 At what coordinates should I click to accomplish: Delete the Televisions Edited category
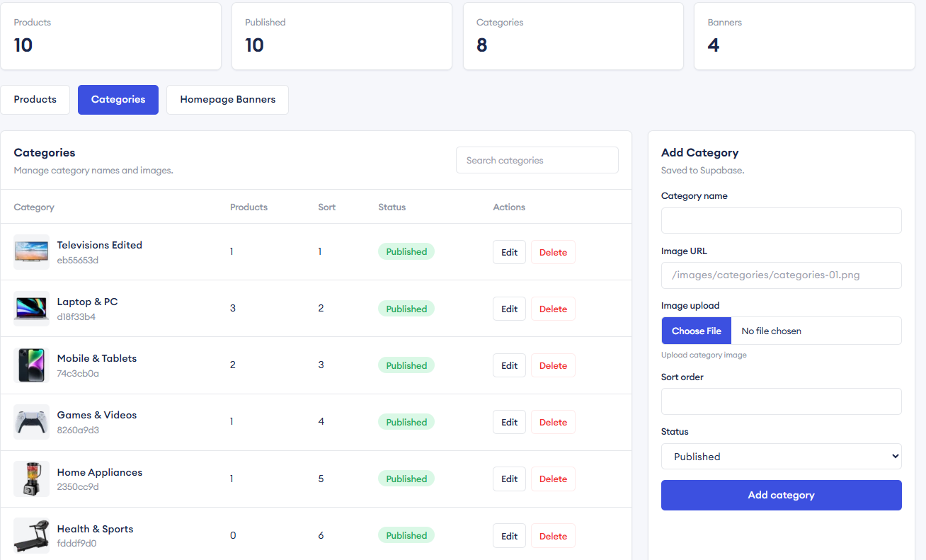coord(553,252)
